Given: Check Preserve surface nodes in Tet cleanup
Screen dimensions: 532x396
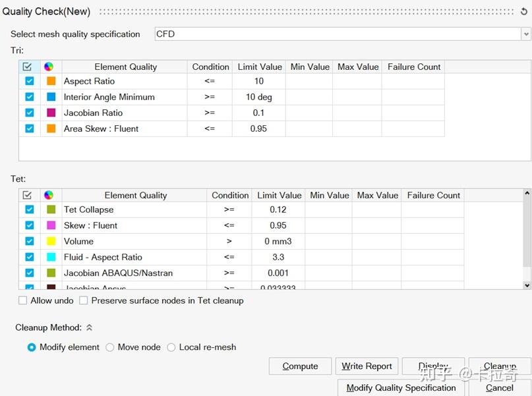Looking at the screenshot, I should pyautogui.click(x=84, y=300).
